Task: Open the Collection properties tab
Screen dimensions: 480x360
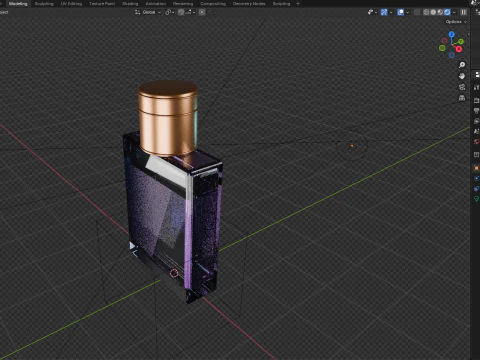Action: 476,155
